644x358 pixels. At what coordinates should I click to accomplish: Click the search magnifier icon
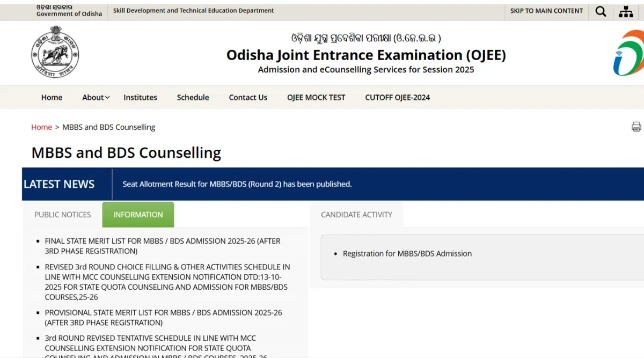pyautogui.click(x=601, y=11)
